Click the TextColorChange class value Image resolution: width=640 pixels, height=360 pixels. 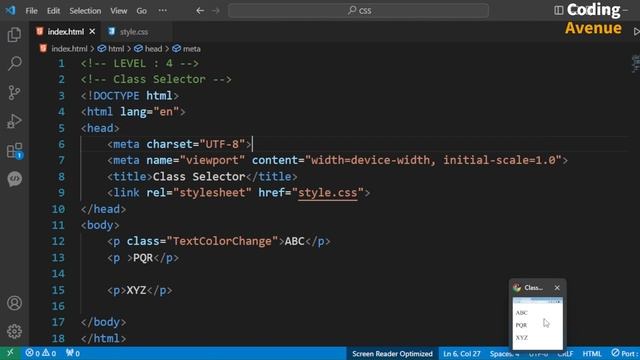[222, 241]
